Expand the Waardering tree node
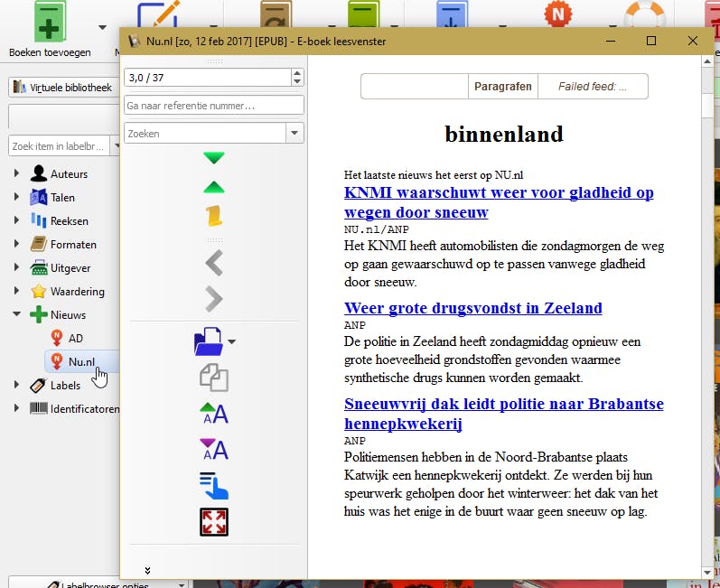This screenshot has width=720, height=588. (16, 290)
